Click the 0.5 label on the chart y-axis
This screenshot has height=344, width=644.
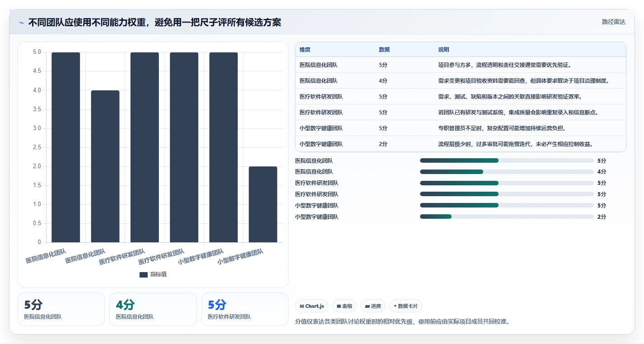point(37,223)
